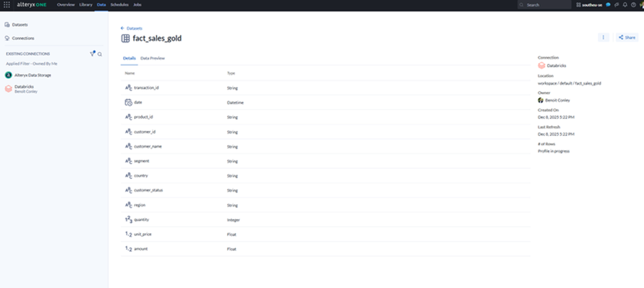Open the southeu-se workspace switcher

click(x=589, y=5)
